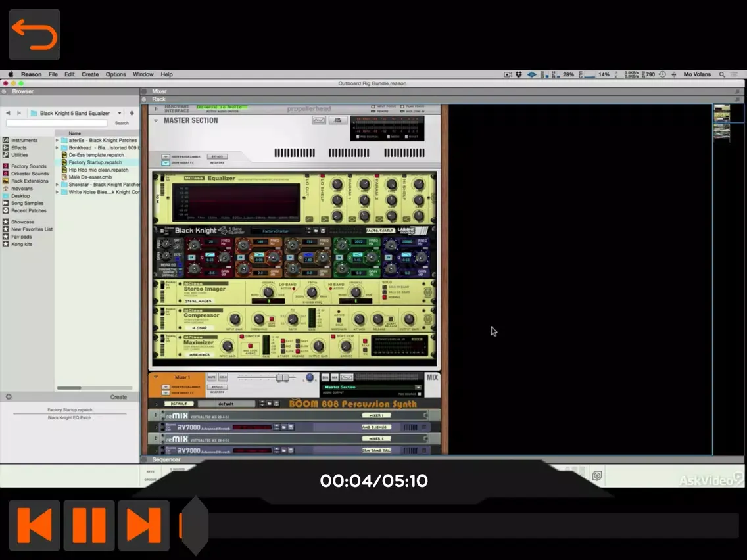The height and width of the screenshot is (560, 747).
Task: Click the Create button in browser
Action: [x=118, y=397]
